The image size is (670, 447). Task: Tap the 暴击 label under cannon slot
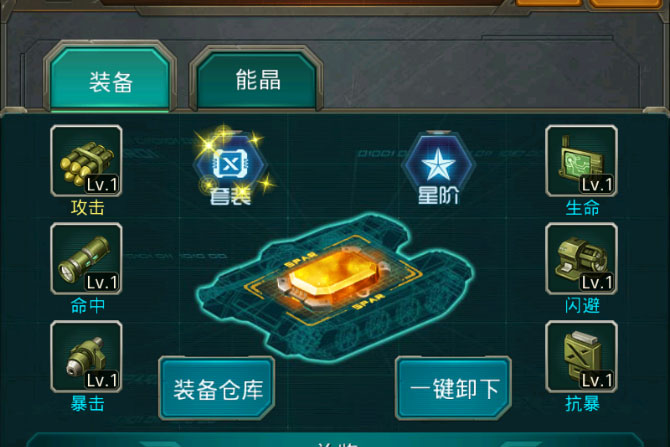point(88,403)
